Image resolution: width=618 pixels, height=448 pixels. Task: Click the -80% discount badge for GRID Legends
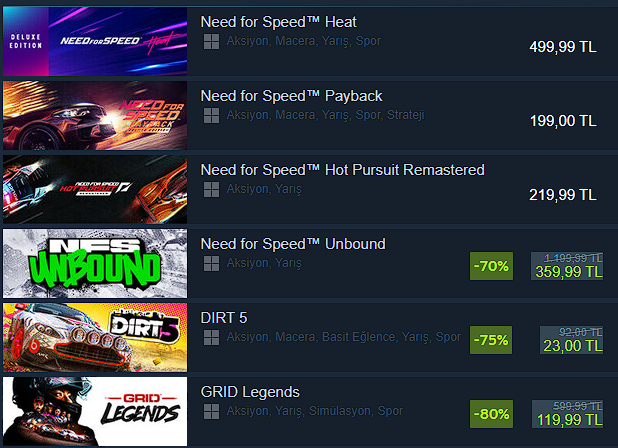point(491,414)
